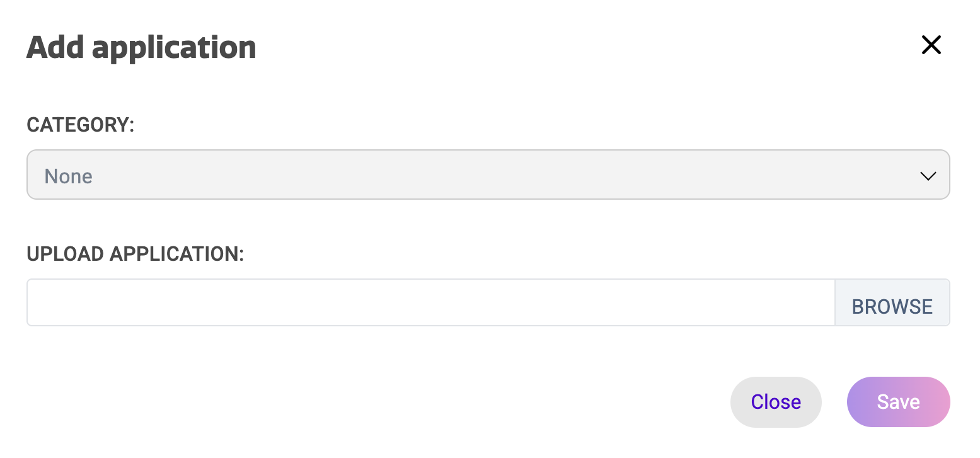Dismiss the dialog using the X icon
980x458 pixels.
(x=931, y=45)
